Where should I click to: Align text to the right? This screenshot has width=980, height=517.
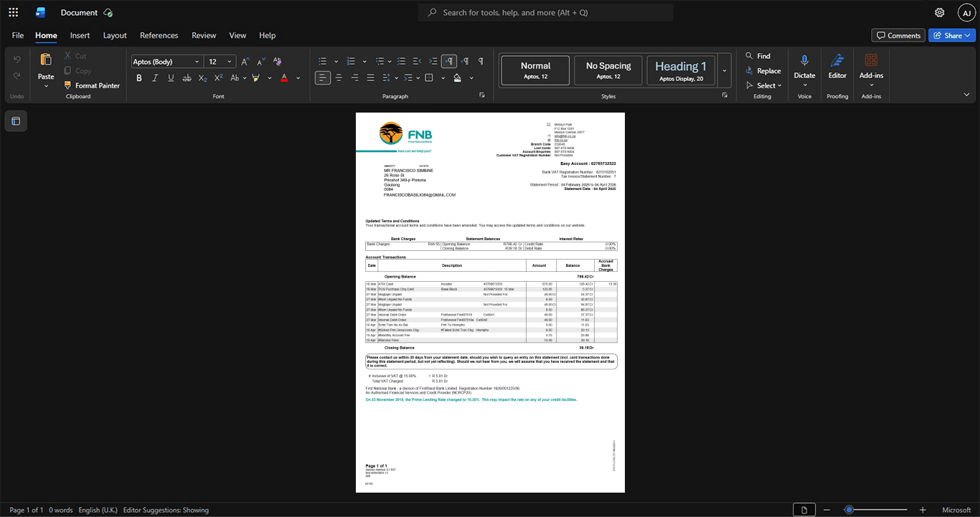click(354, 78)
